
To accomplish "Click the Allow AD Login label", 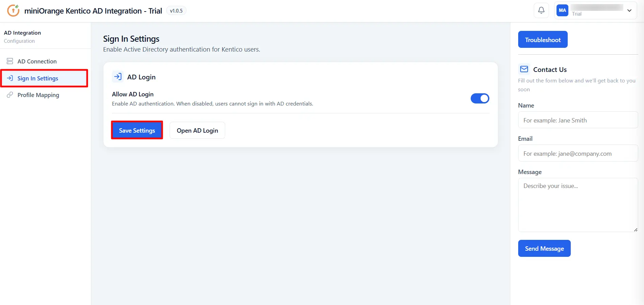I will 133,94.
